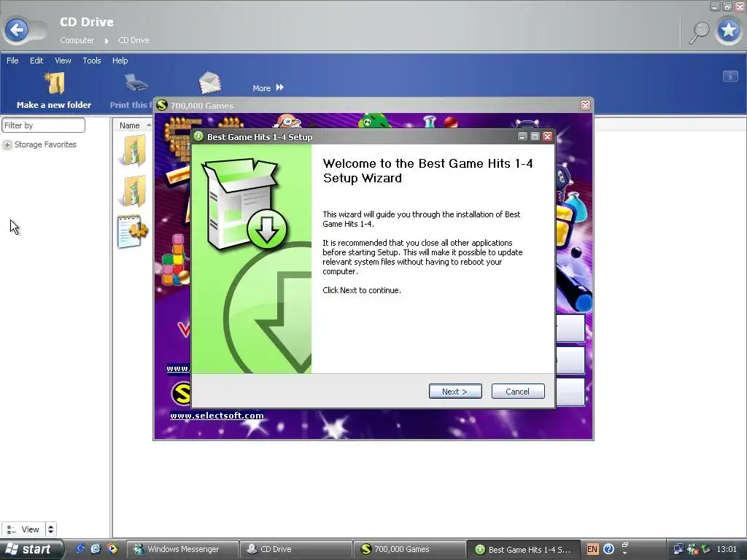This screenshot has width=747, height=560.
Task: Click Computer in the breadcrumb path
Action: pos(77,41)
